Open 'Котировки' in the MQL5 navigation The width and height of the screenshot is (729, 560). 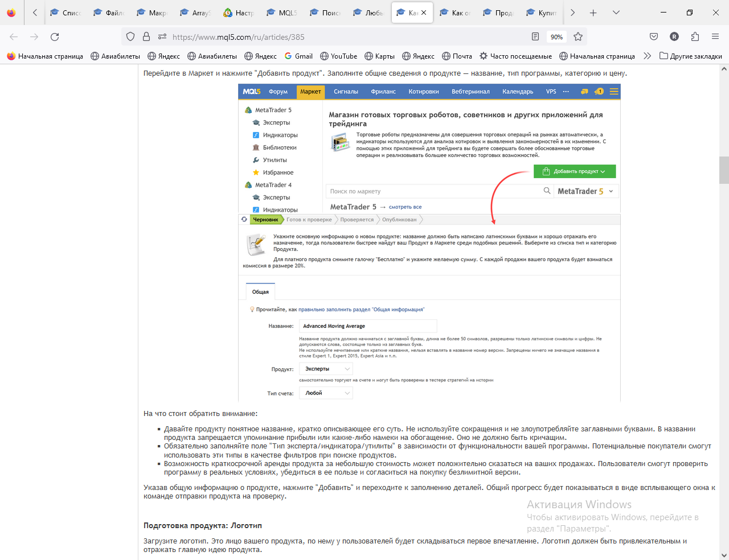[424, 92]
